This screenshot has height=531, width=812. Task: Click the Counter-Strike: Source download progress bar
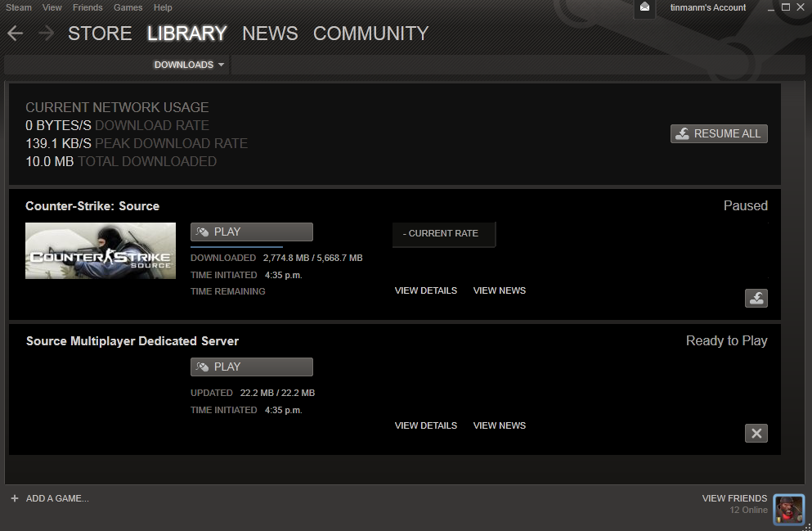pyautogui.click(x=236, y=246)
